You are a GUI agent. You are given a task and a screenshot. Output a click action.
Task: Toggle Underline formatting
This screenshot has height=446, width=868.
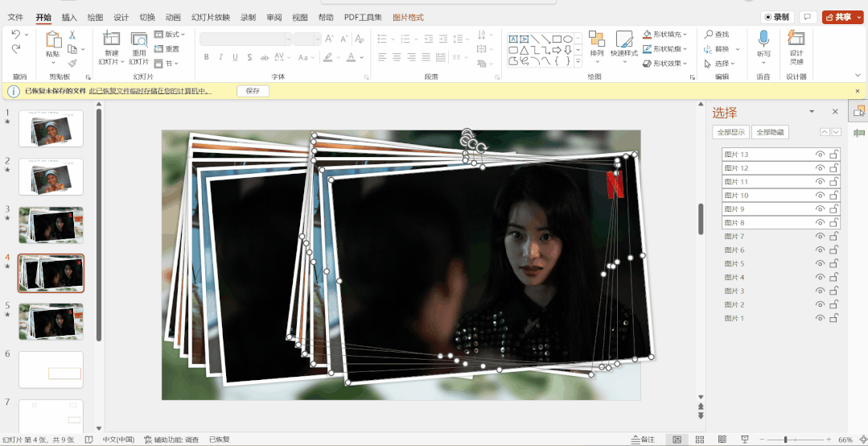point(235,57)
